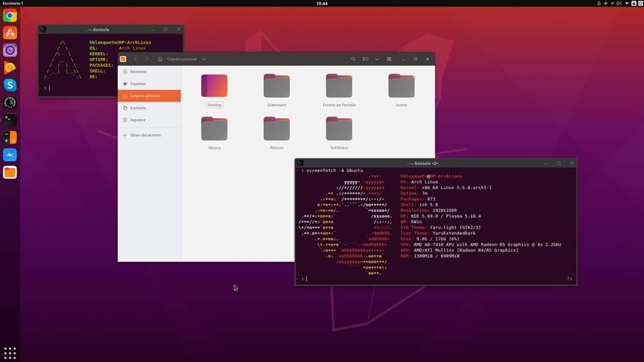Launch the terminal icon in the dock
Screen dimensions: 644x362
pos(10,120)
